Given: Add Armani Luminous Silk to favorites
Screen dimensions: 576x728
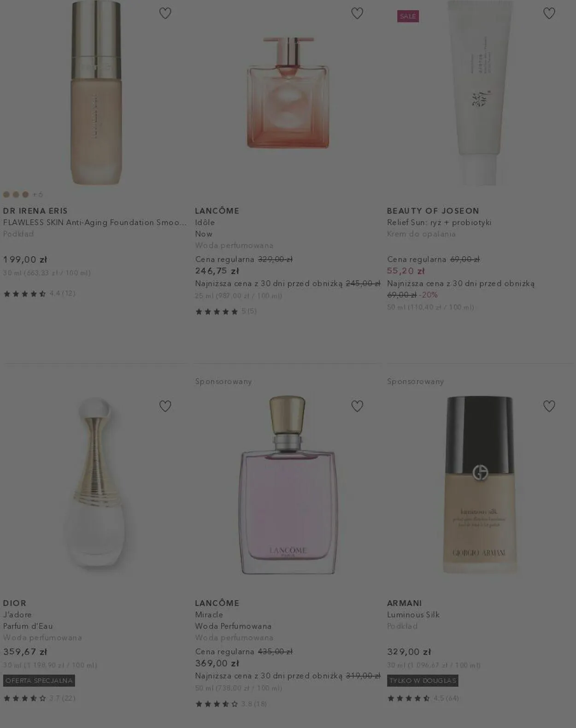Looking at the screenshot, I should point(549,406).
